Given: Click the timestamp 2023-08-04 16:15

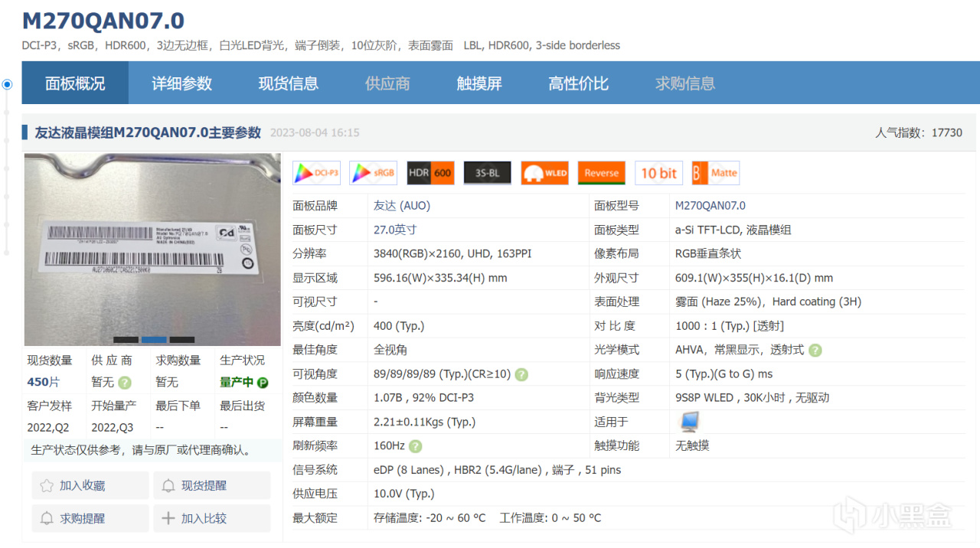Looking at the screenshot, I should [315, 132].
